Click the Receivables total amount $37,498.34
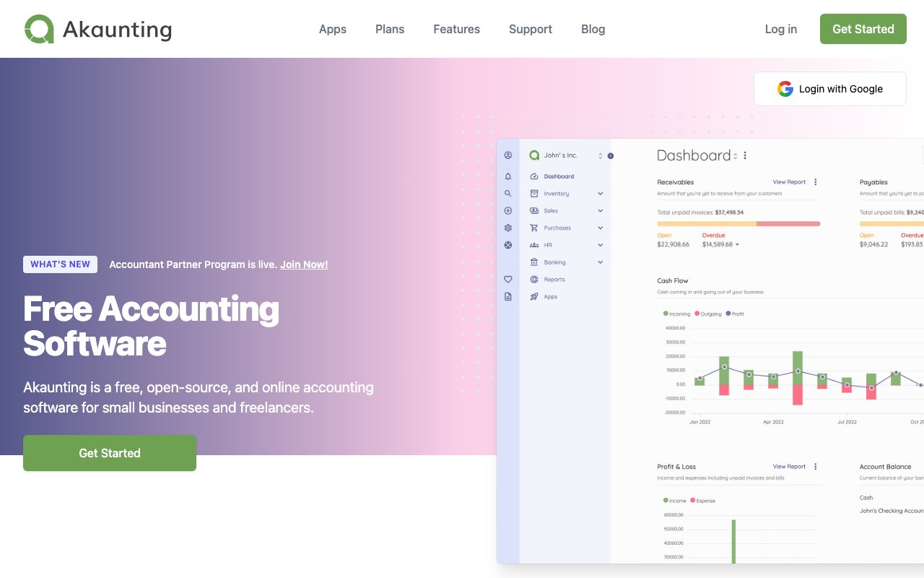Image resolution: width=924 pixels, height=578 pixels. [729, 212]
